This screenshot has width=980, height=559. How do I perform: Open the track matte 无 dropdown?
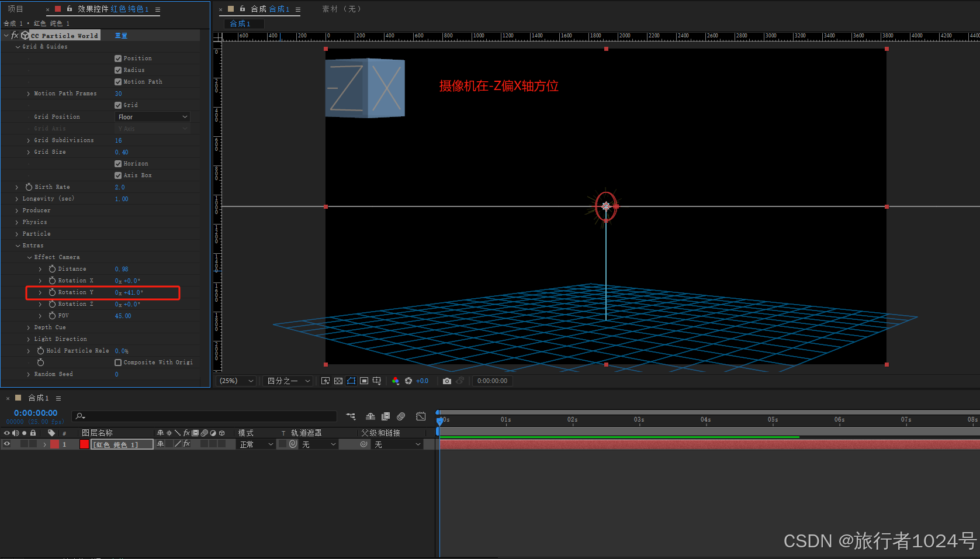pyautogui.click(x=318, y=444)
